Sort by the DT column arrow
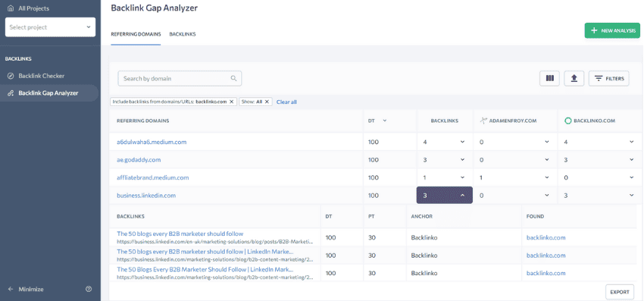644x301 pixels. [384, 121]
